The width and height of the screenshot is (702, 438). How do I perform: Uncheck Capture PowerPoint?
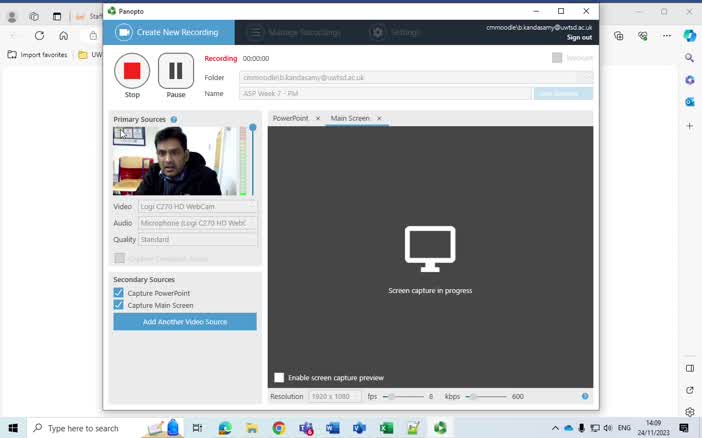[119, 293]
